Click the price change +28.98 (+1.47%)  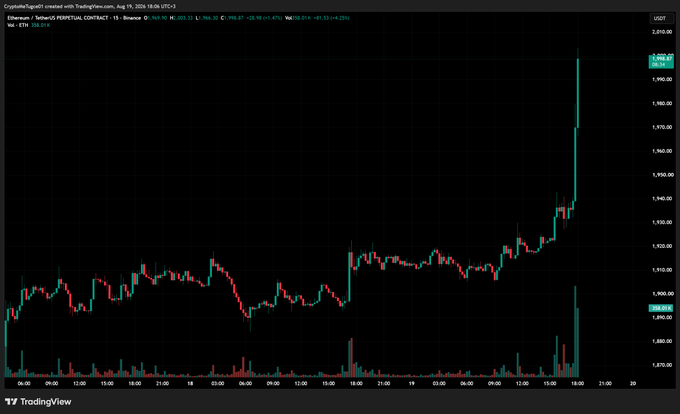point(265,18)
